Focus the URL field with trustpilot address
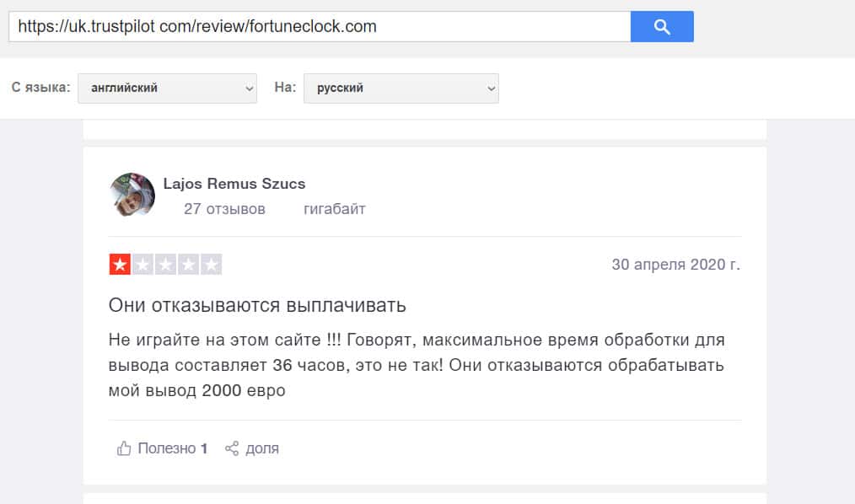855x504 pixels. point(320,27)
